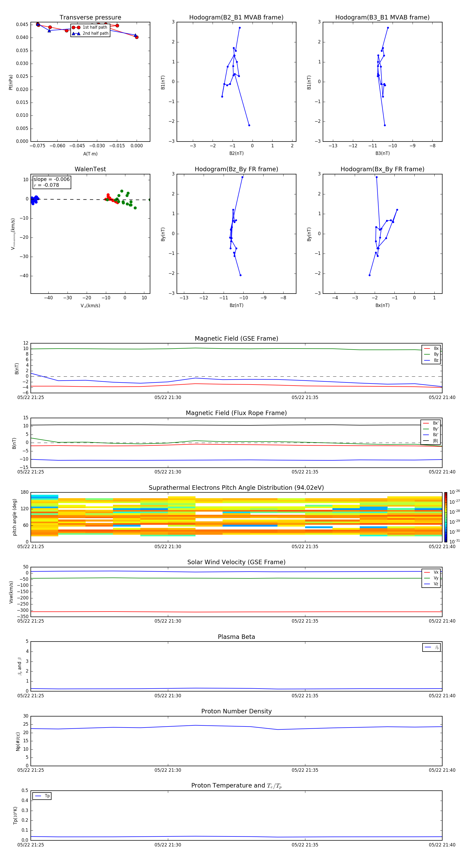The image size is (473, 868).
Task: Click '05/22 21:25' tick under solar wind velocity plot
Action: tap(31, 621)
